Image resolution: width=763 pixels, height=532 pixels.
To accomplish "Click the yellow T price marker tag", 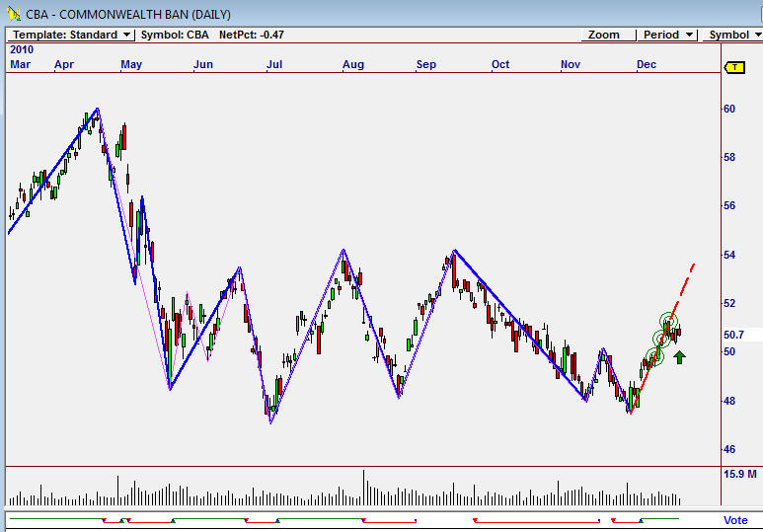I will tap(734, 67).
